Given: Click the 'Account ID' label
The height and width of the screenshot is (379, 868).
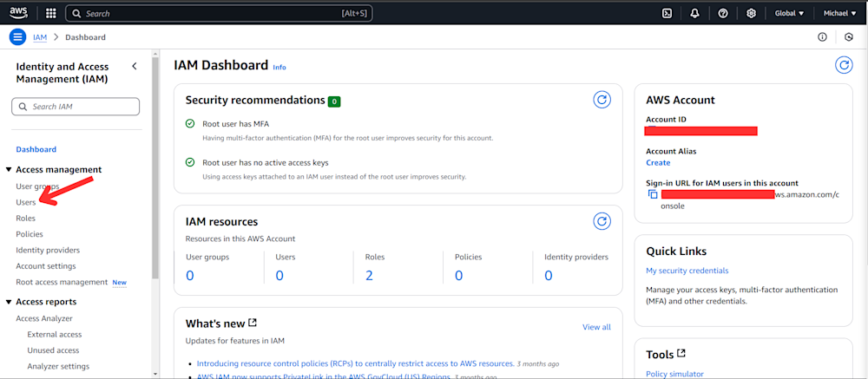Looking at the screenshot, I should 666,120.
